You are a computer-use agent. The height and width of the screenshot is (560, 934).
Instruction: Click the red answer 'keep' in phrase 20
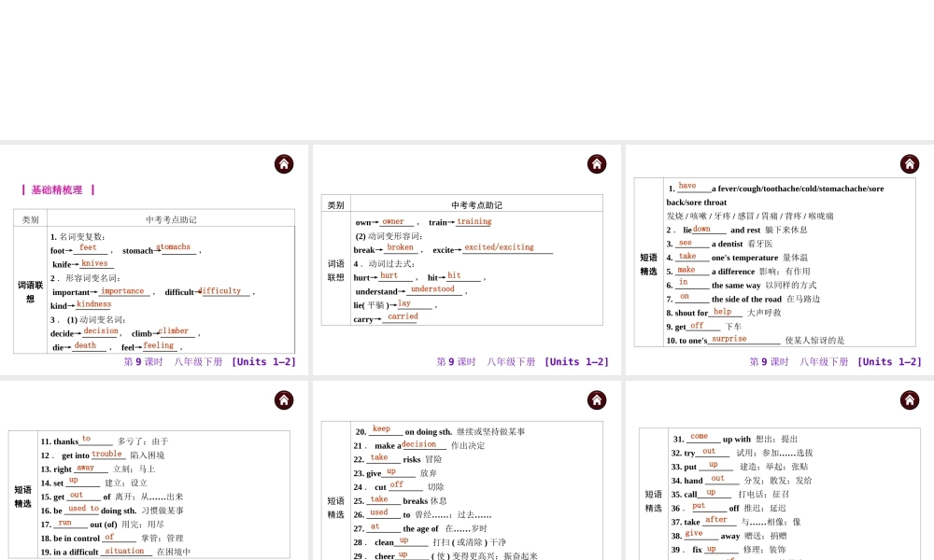pos(381,428)
